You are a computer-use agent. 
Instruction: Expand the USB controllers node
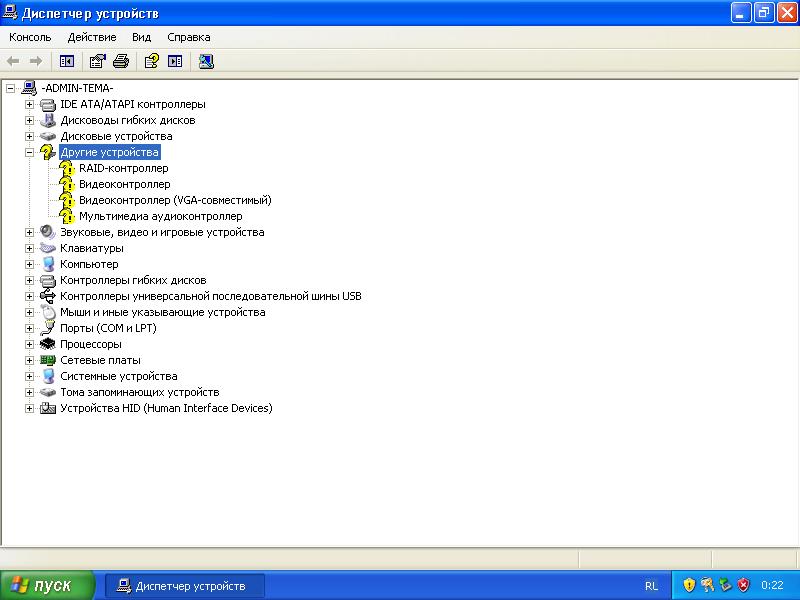click(30, 296)
